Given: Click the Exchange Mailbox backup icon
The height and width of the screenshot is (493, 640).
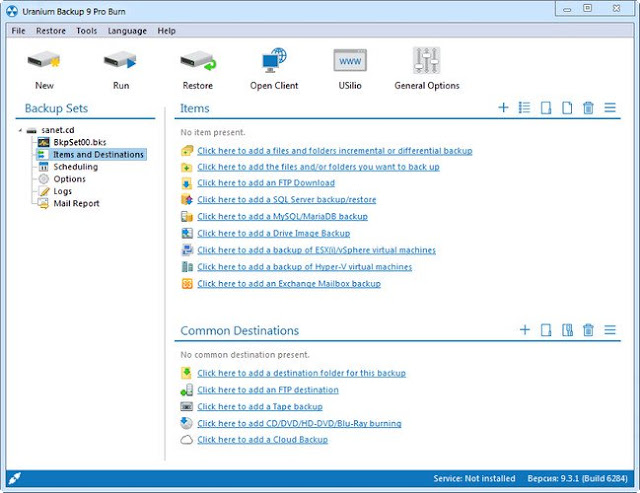Looking at the screenshot, I should (187, 284).
